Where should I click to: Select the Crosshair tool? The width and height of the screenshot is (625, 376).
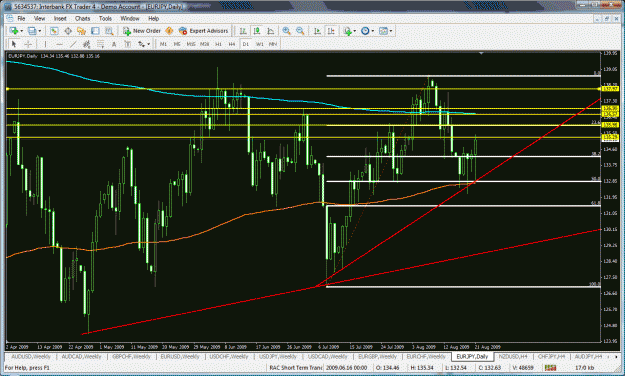[28, 44]
